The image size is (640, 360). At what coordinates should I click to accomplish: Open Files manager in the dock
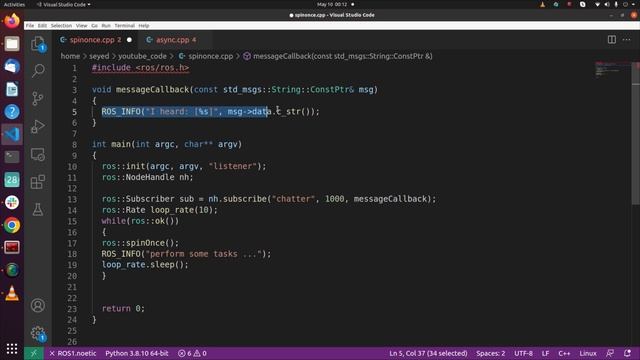12,44
